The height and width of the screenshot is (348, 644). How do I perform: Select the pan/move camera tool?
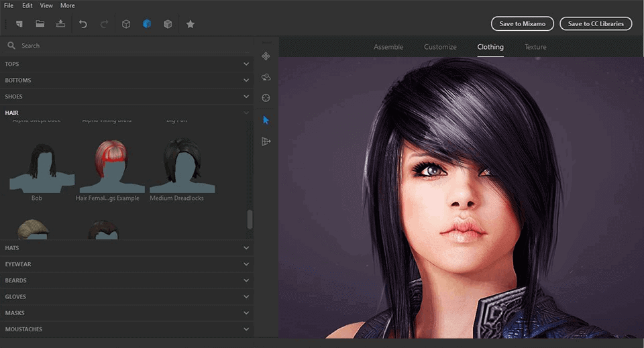[x=266, y=56]
